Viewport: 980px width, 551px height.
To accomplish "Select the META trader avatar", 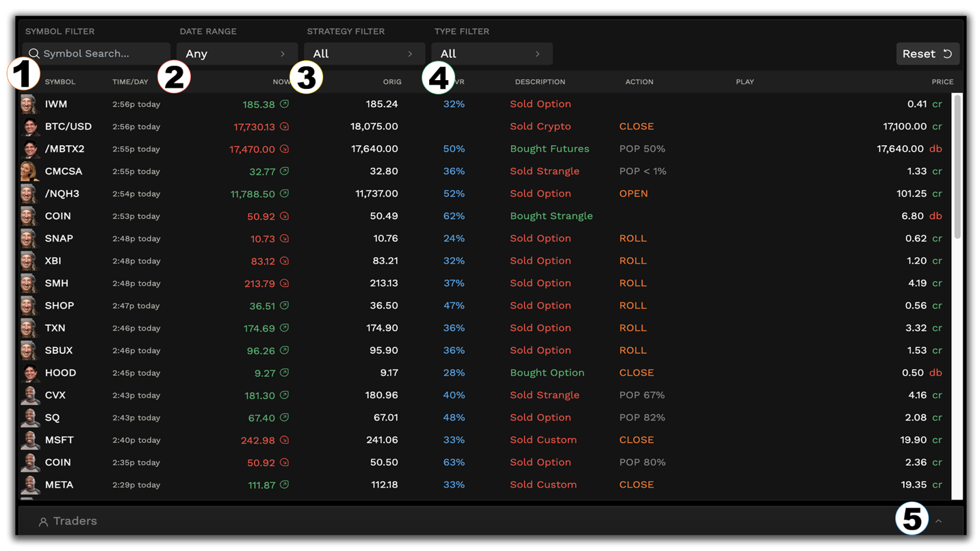I will [x=30, y=485].
